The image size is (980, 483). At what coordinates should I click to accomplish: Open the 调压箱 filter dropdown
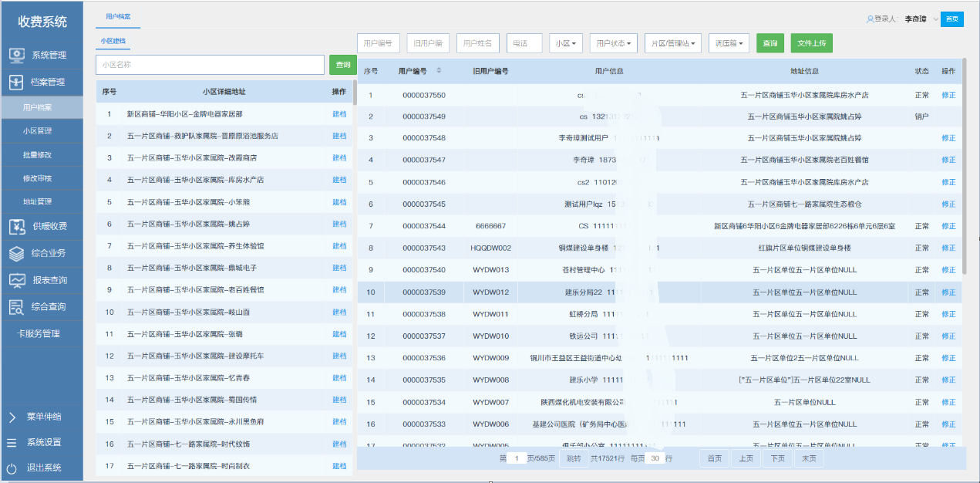(x=729, y=43)
